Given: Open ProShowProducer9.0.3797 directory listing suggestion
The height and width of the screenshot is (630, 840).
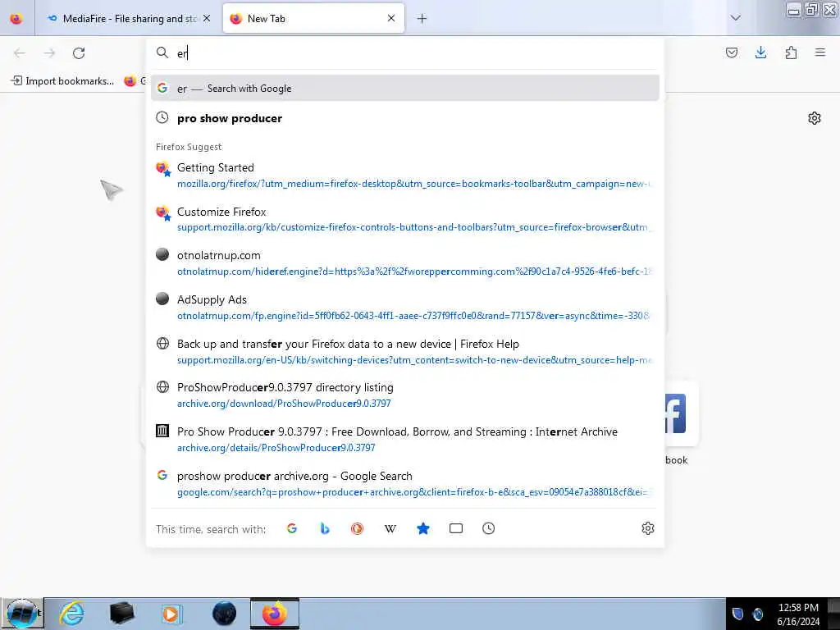Looking at the screenshot, I should 405,395.
